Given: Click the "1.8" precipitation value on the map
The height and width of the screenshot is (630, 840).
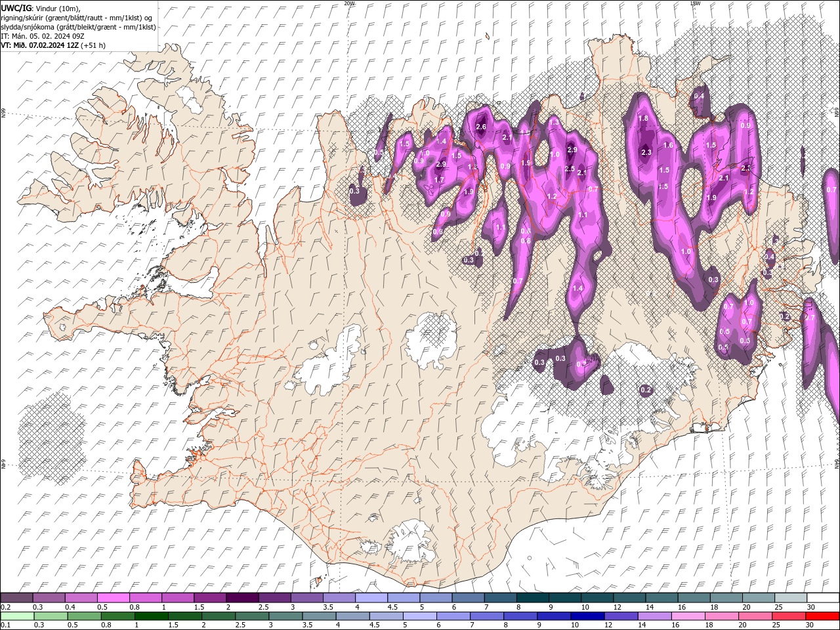Looking at the screenshot, I should coord(644,119).
